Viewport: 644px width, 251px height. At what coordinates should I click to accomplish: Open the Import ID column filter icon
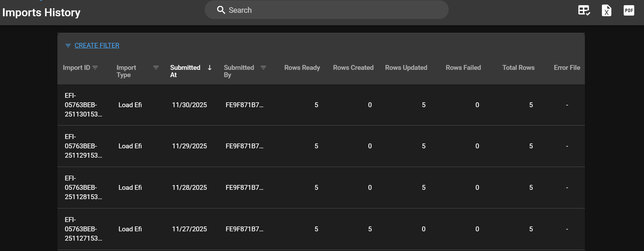(95, 68)
